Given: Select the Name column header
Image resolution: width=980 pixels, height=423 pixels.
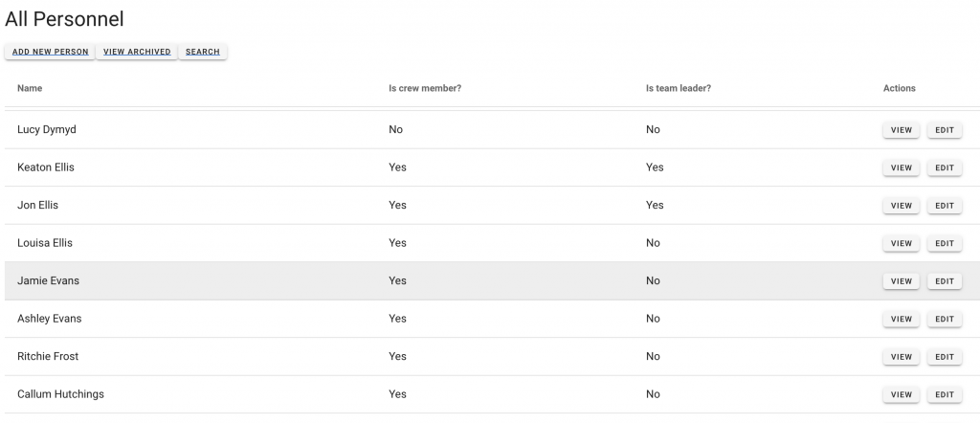Looking at the screenshot, I should [30, 88].
